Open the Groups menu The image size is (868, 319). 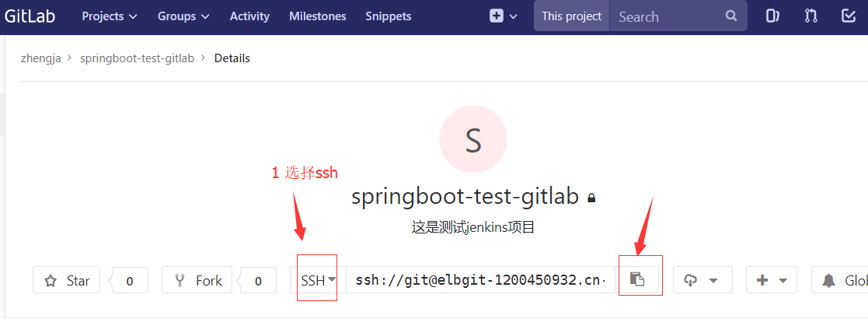(184, 16)
